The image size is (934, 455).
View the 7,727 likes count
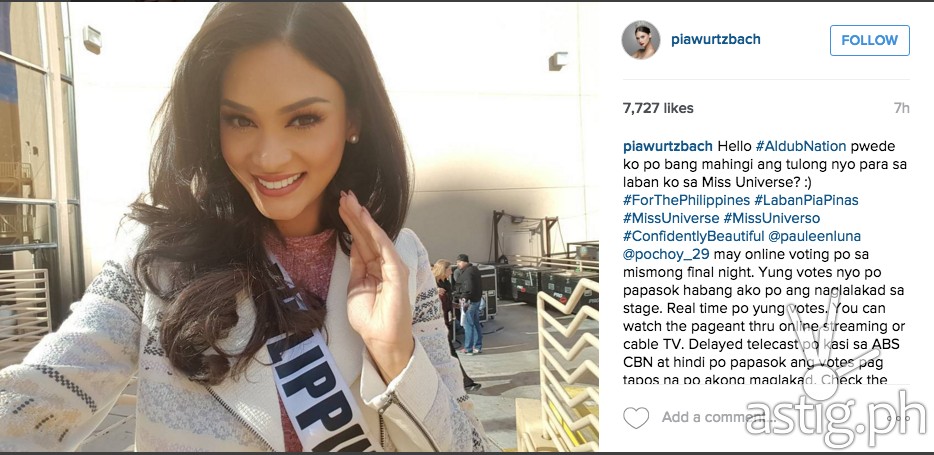pos(658,108)
